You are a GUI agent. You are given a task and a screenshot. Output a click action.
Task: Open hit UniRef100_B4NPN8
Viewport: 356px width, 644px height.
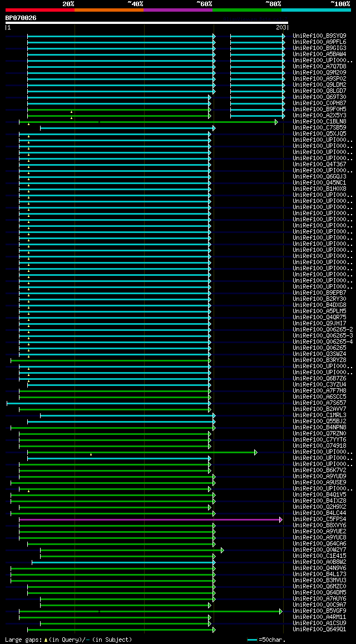[319, 428]
